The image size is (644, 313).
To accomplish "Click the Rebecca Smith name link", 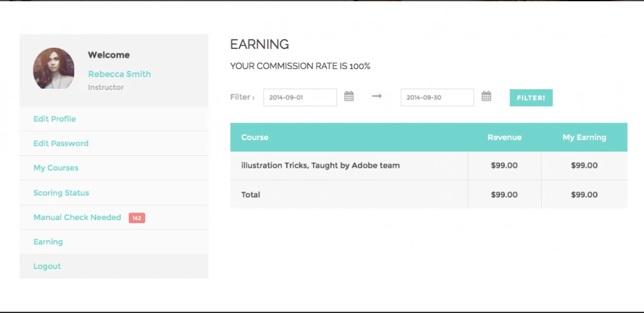I will point(119,74).
